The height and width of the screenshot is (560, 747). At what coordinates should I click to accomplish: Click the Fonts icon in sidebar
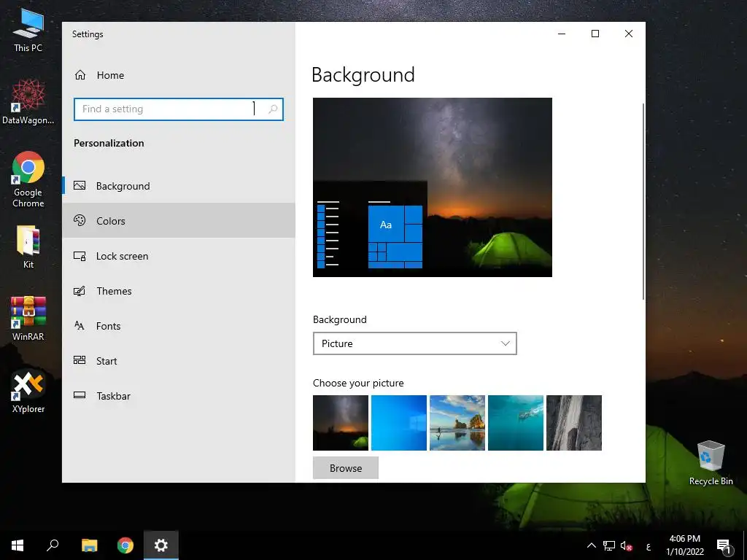coord(80,326)
